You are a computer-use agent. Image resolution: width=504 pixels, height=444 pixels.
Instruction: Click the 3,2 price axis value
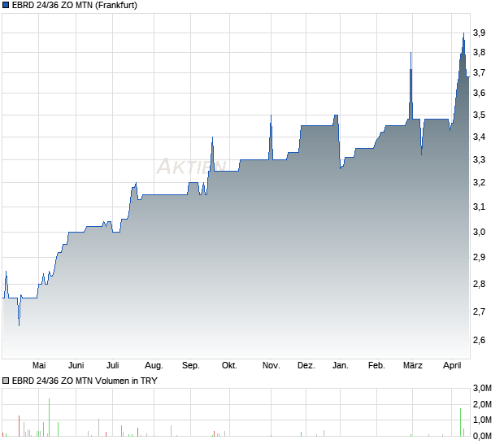[479, 183]
